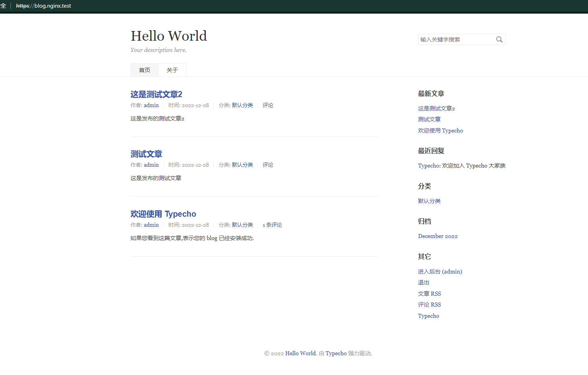Click the 最新文章 sidebar heading
This screenshot has height=375, width=588.
click(x=431, y=93)
